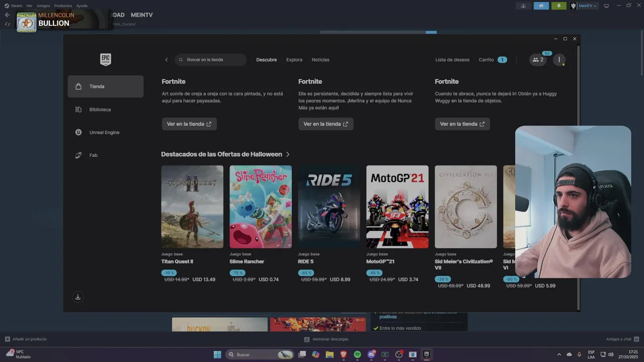Click the USD 8.99 RIDE 5 price
The width and height of the screenshot is (644, 362).
pos(340,280)
